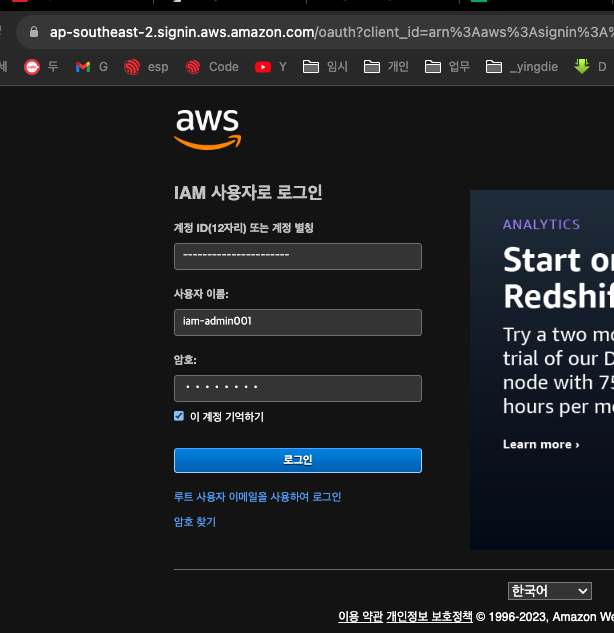Image resolution: width=614 pixels, height=633 pixels.
Task: Open the 업무 bookmark folder
Action: (447, 67)
